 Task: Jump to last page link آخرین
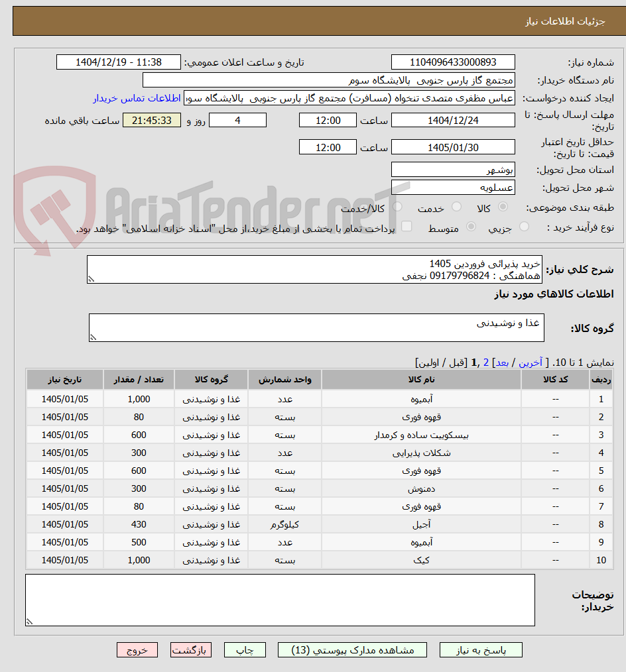point(531,363)
